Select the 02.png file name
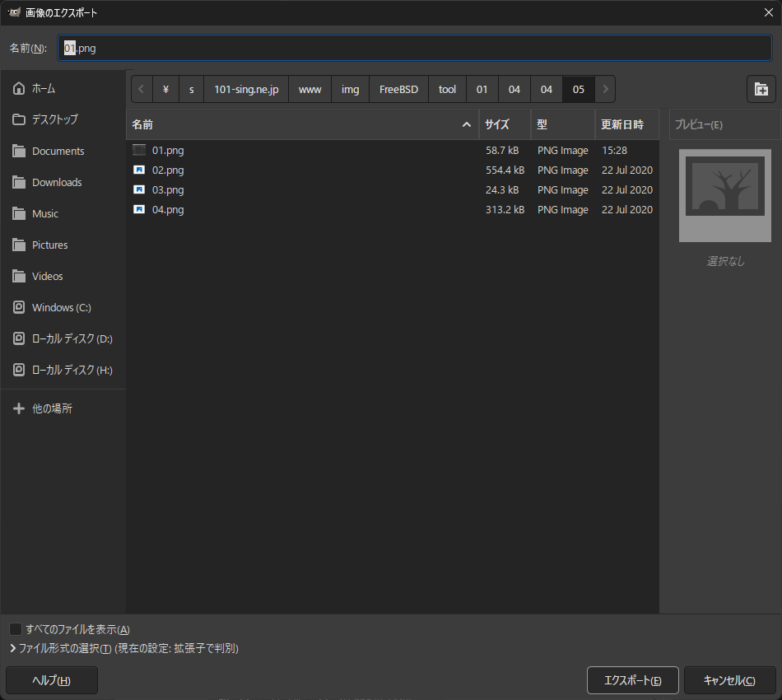The height and width of the screenshot is (700, 782). (x=168, y=170)
